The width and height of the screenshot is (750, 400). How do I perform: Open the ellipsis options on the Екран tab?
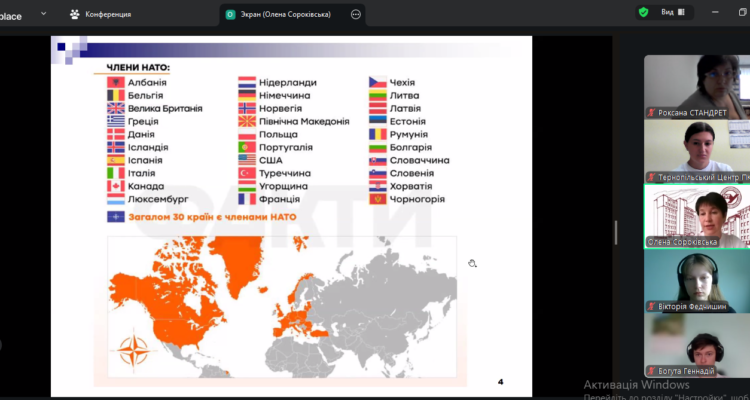coord(357,14)
